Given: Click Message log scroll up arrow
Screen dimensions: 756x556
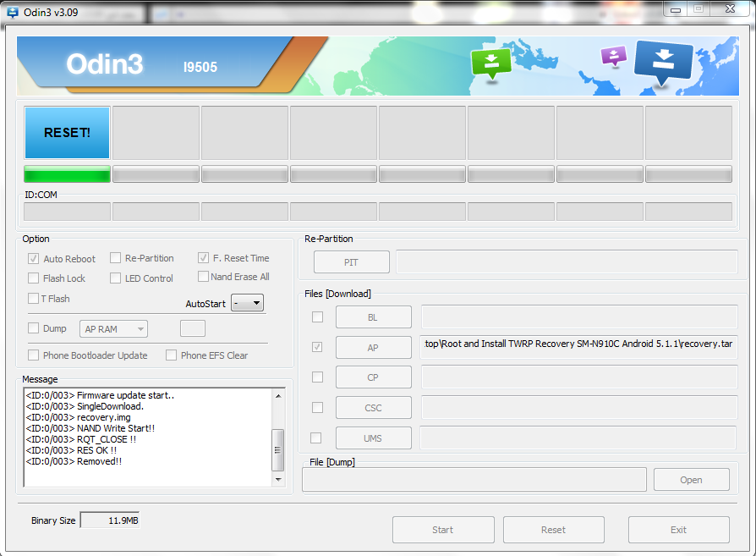Looking at the screenshot, I should 278,396.
